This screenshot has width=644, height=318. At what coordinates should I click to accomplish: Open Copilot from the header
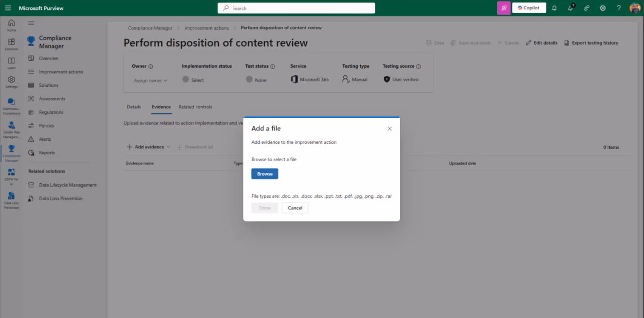pos(529,8)
